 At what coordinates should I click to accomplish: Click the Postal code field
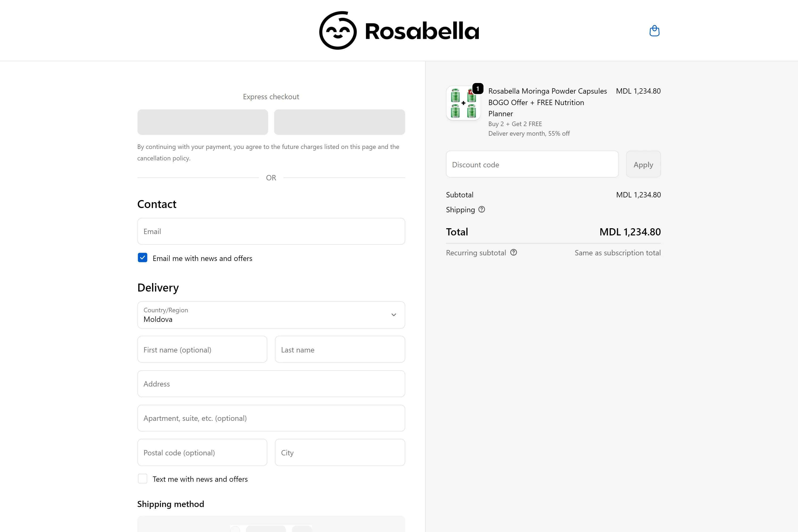(x=202, y=453)
